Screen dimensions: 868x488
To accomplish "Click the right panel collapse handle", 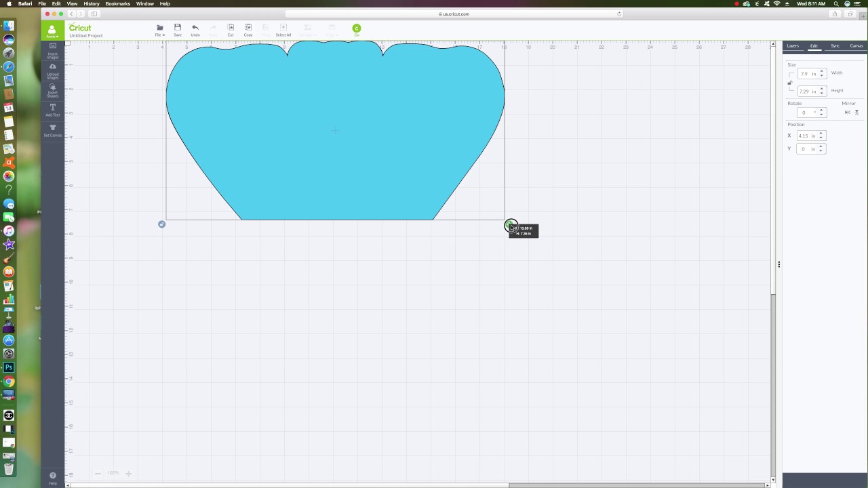I will (x=779, y=264).
